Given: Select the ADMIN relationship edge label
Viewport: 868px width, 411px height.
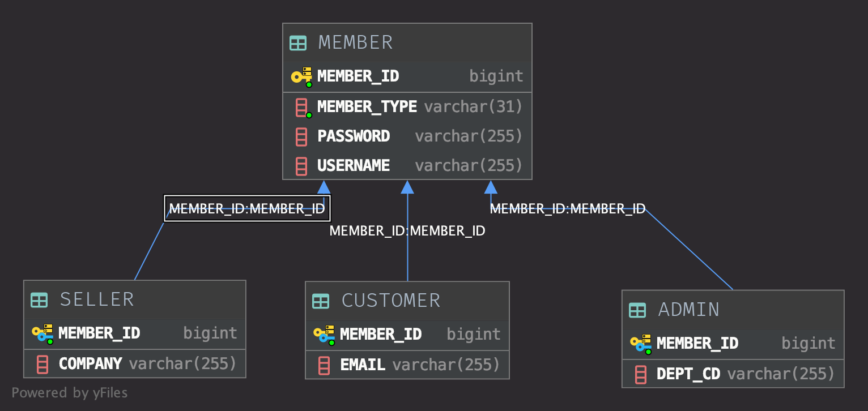Looking at the screenshot, I should coord(567,209).
